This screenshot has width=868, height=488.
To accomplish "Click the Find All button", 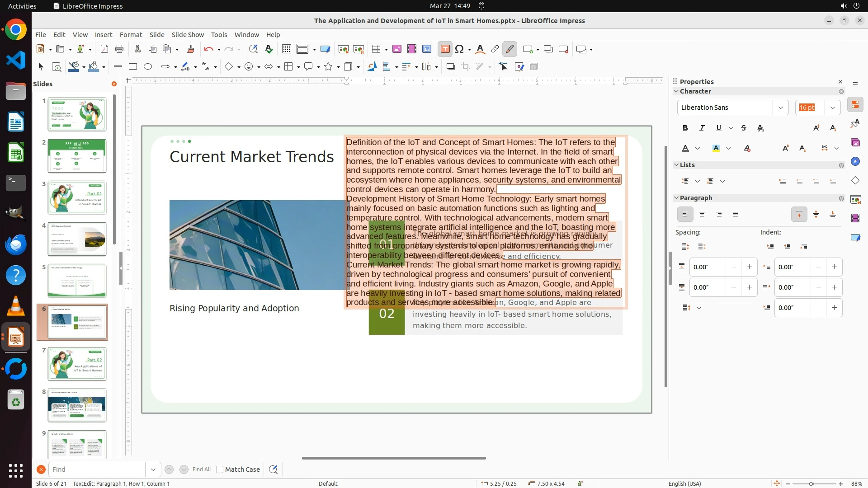I will [x=201, y=469].
